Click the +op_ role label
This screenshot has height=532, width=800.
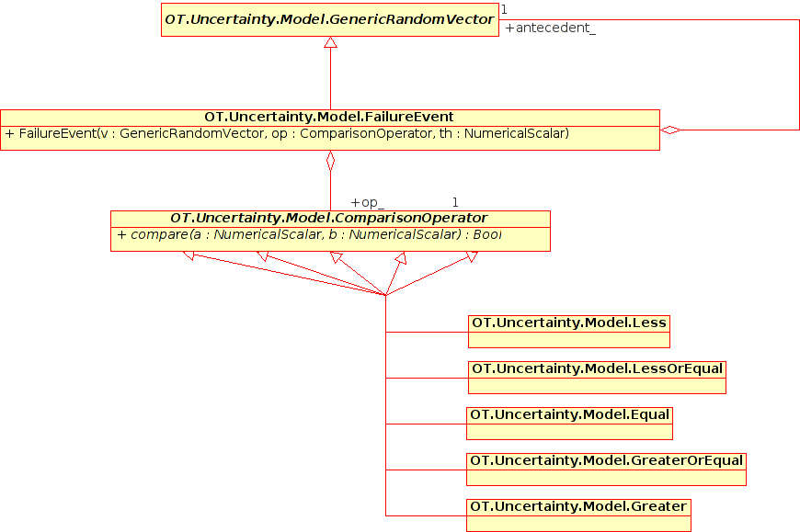click(367, 202)
